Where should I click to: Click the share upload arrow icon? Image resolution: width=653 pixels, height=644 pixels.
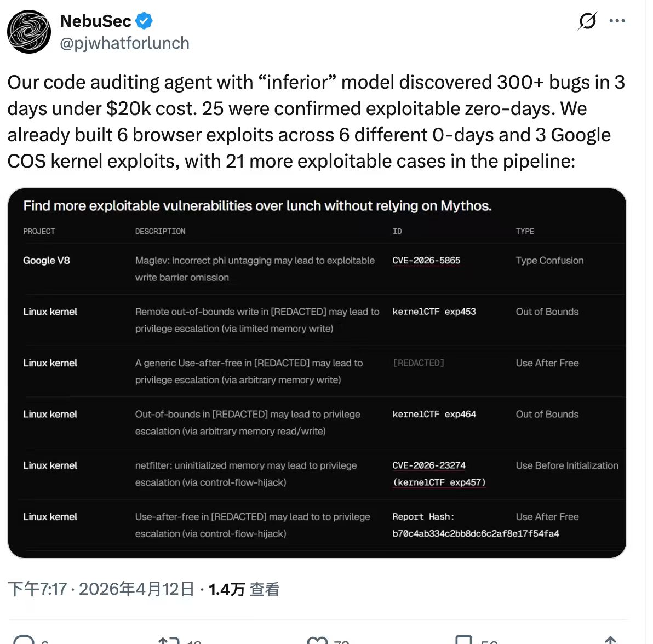(610, 640)
